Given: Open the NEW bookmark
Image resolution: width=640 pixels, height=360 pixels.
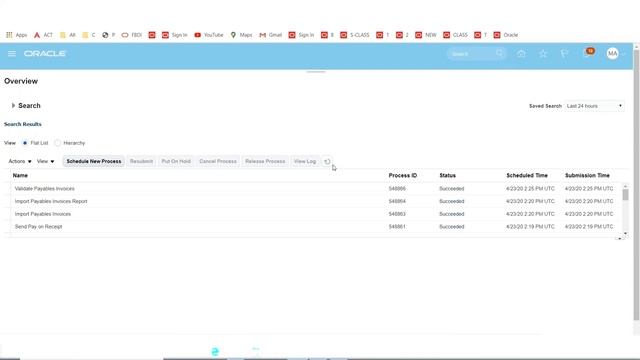Looking at the screenshot, I should click(426, 35).
